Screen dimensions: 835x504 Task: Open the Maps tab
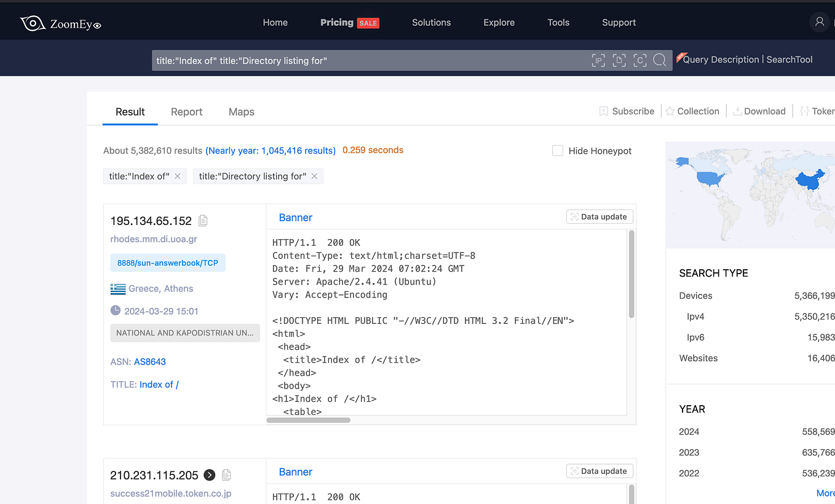241,111
